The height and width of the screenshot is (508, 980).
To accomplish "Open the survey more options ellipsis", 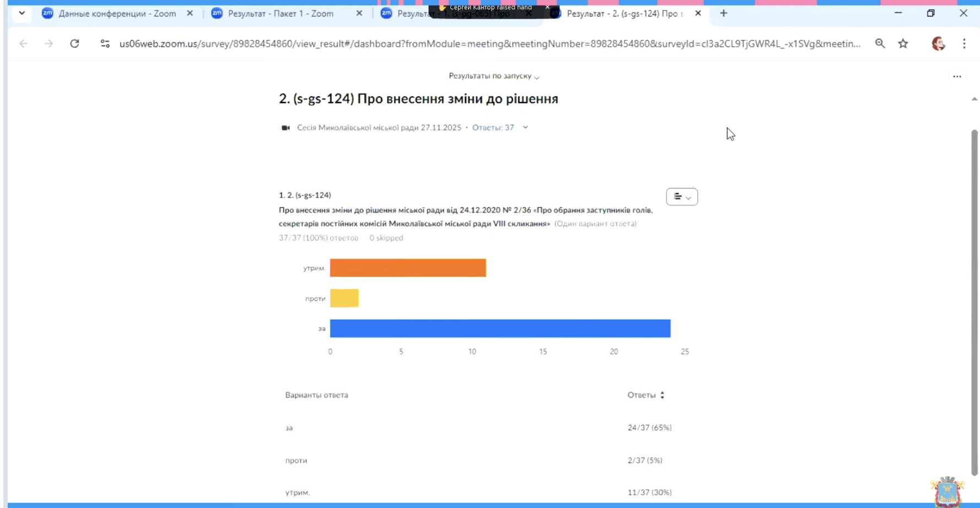I will 957,77.
